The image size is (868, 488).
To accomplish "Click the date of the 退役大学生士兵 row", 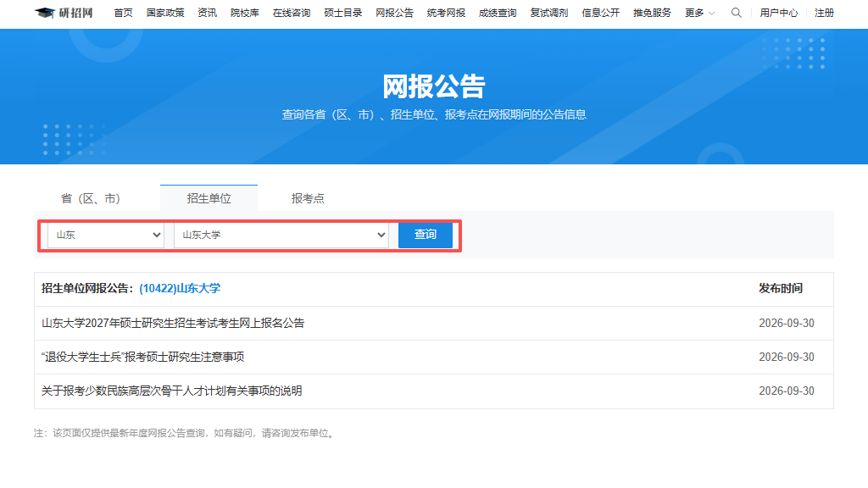I will (787, 357).
